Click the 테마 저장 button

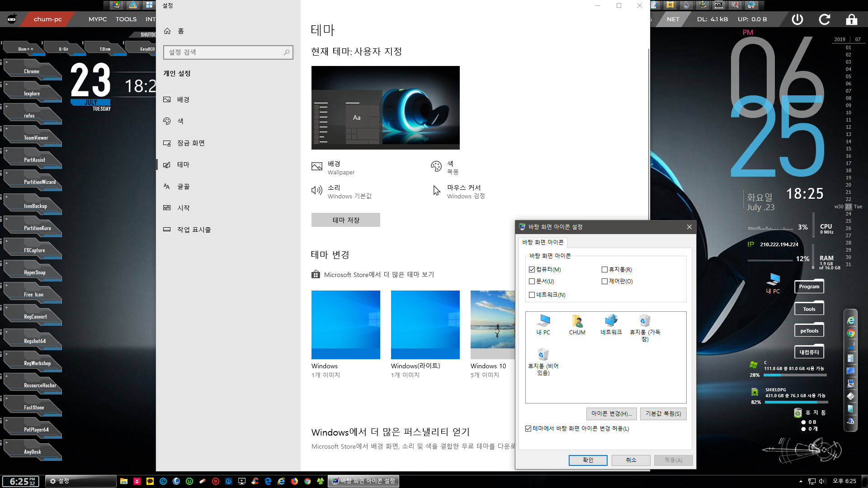click(x=346, y=220)
